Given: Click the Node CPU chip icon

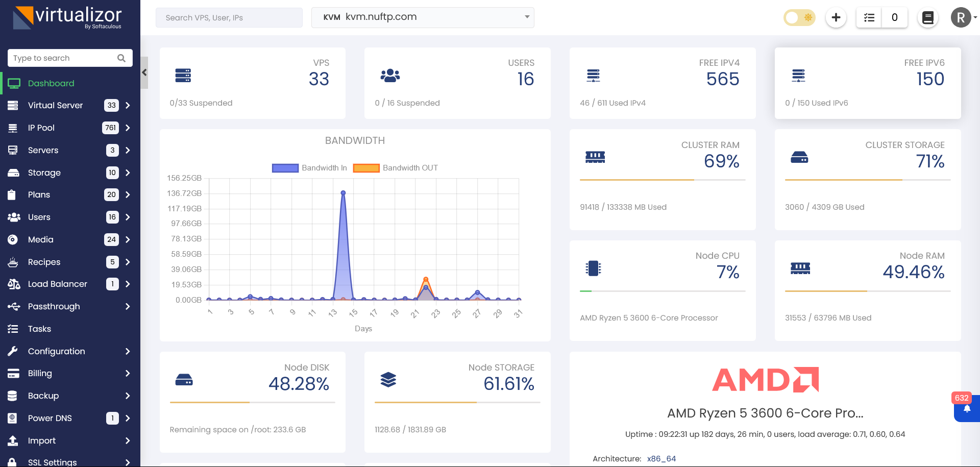Looking at the screenshot, I should pos(593,268).
